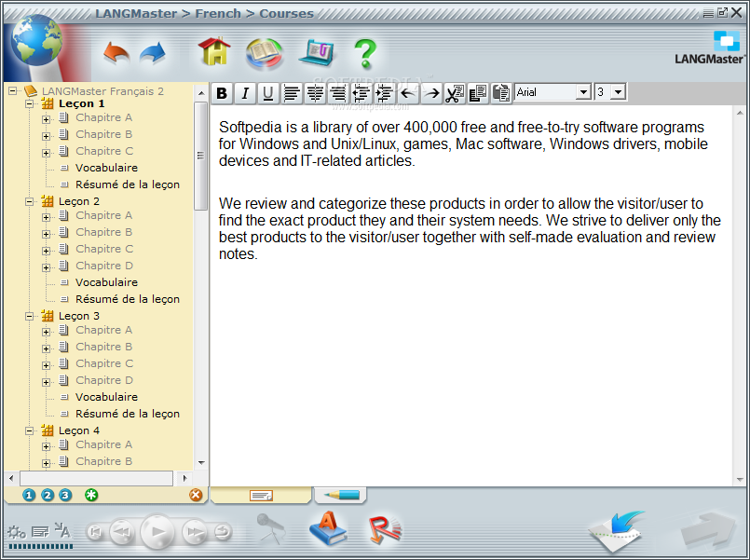The image size is (750, 560).
Task: Decrease paragraph indent
Action: (x=361, y=93)
